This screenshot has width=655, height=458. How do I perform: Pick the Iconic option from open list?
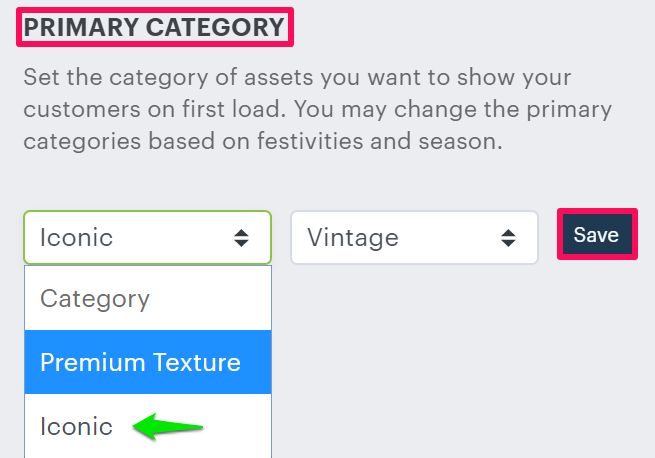coord(77,426)
